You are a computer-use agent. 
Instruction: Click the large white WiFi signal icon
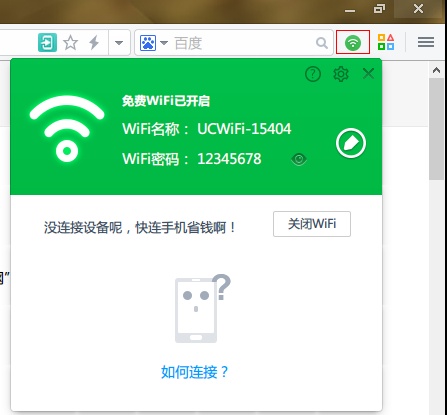[x=67, y=128]
